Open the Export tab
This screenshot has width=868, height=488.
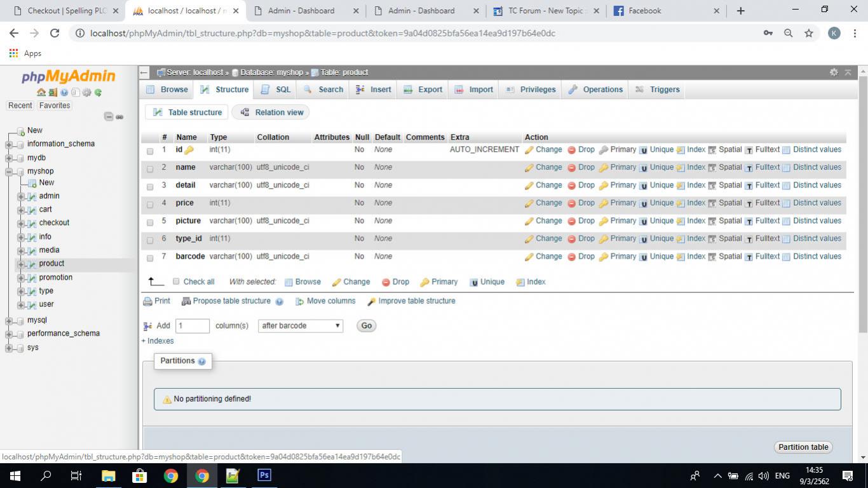[x=423, y=90]
